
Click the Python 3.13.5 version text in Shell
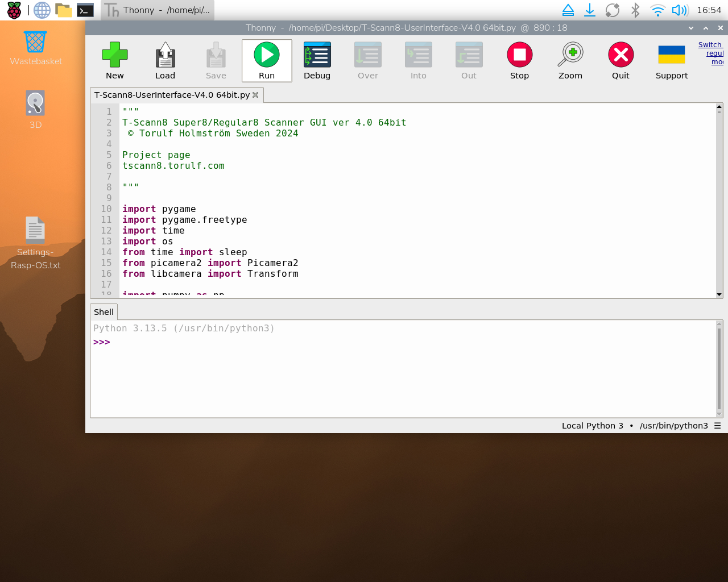click(x=184, y=329)
